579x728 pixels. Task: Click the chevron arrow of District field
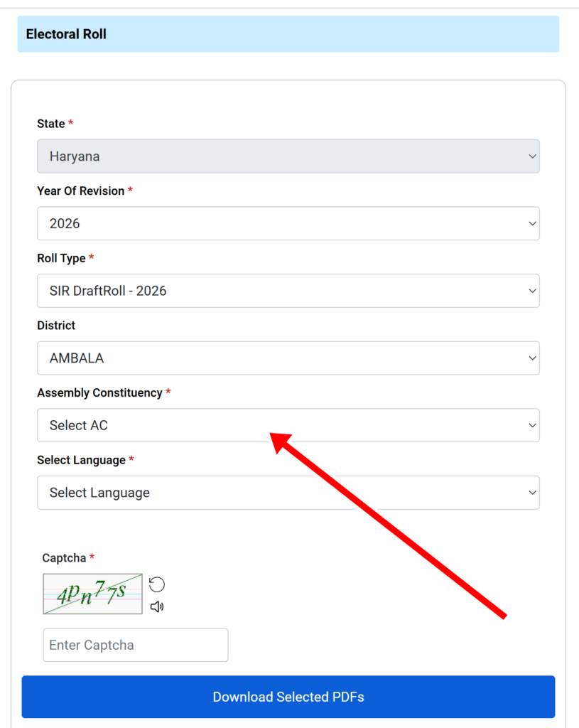coord(532,358)
